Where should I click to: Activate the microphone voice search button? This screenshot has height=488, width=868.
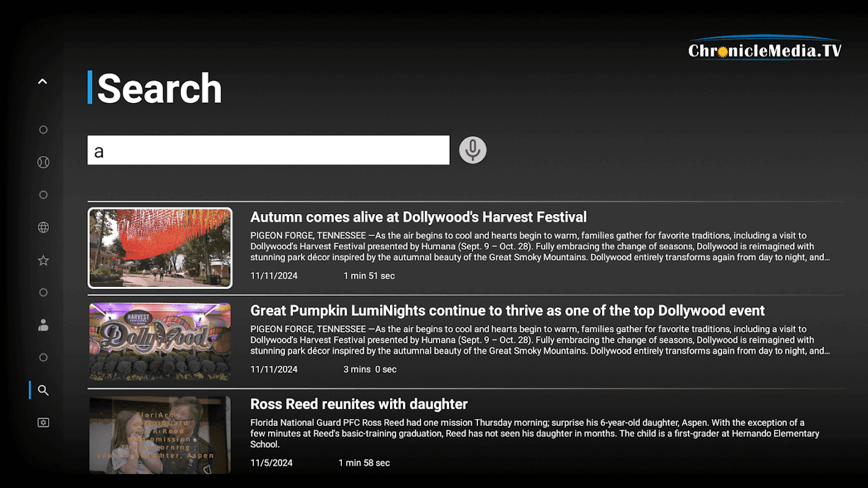[x=472, y=150]
